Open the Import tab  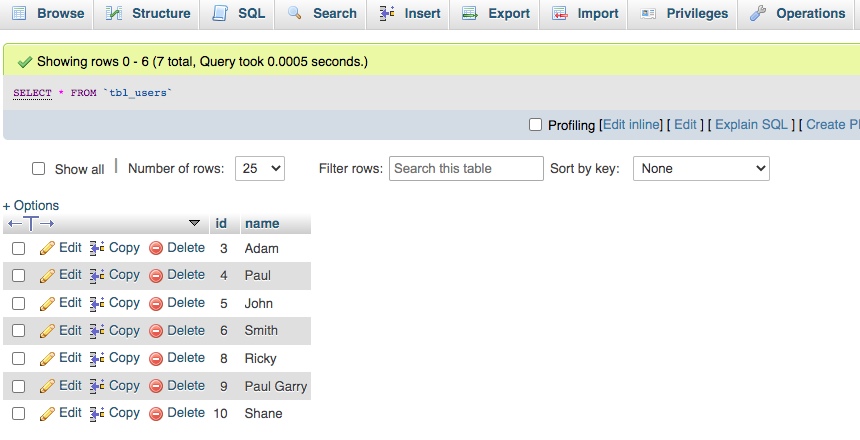[x=585, y=13]
